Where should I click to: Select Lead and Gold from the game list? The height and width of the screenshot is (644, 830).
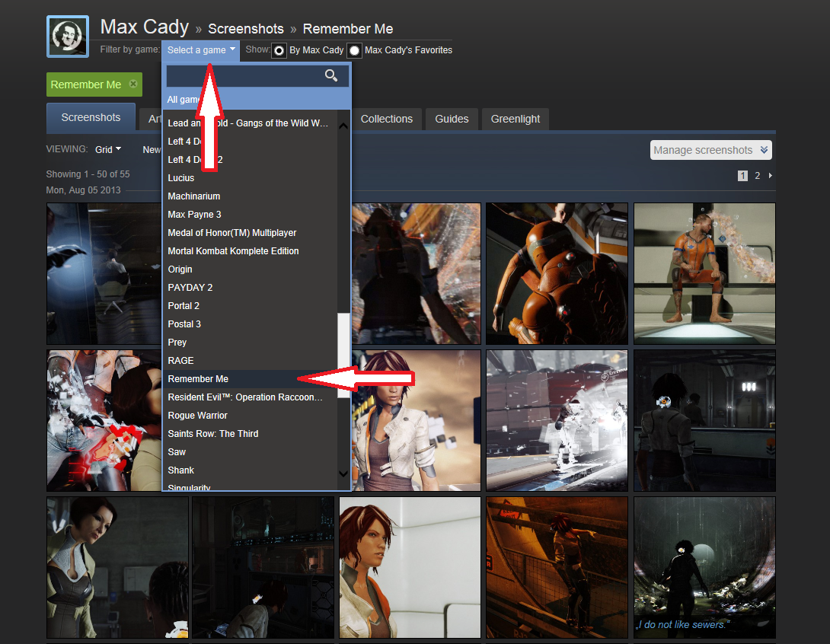coord(250,123)
